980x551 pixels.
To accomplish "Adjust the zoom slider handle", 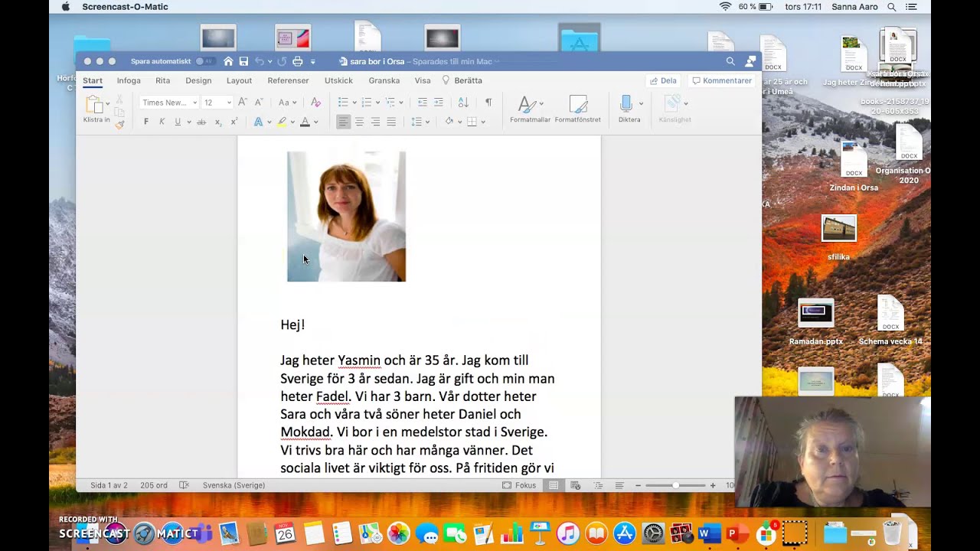I will pyautogui.click(x=675, y=485).
